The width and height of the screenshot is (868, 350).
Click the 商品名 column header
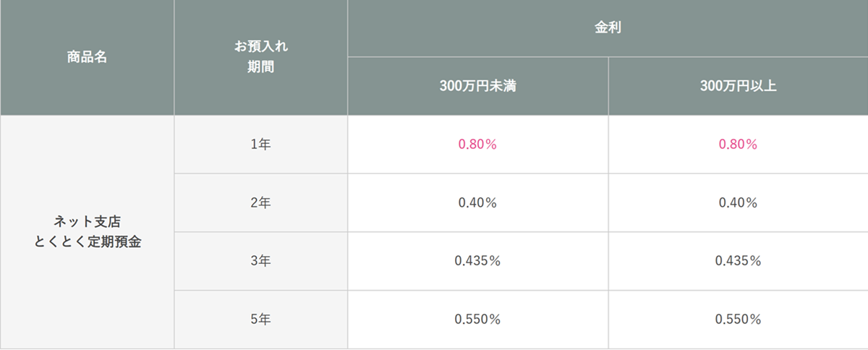click(87, 57)
